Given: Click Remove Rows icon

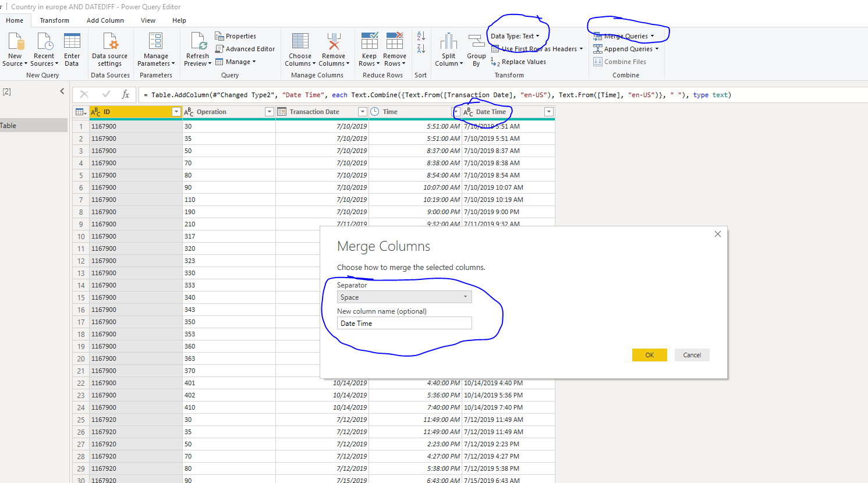Looking at the screenshot, I should tap(395, 42).
